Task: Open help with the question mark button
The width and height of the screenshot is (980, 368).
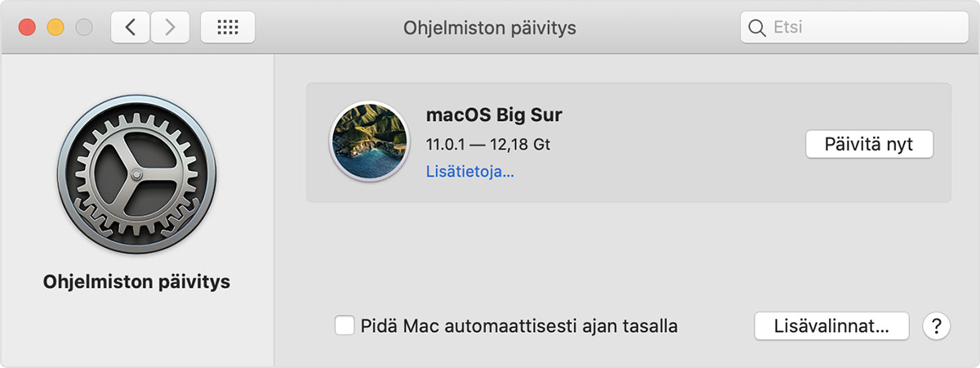Action: pos(936,325)
